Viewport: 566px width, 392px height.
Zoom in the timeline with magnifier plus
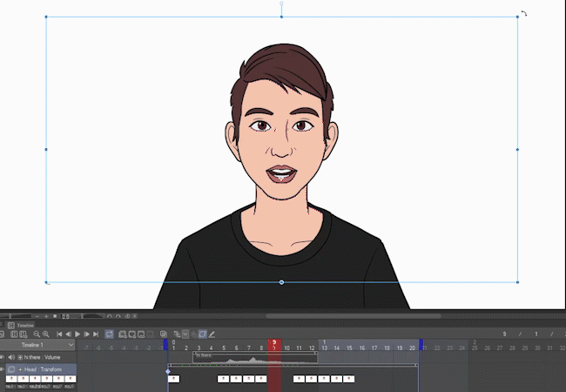pos(45,335)
